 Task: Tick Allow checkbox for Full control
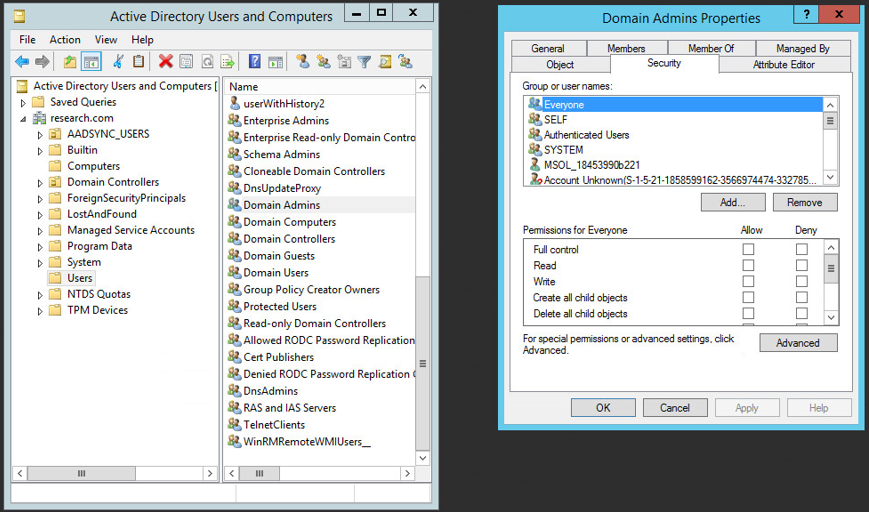coord(748,249)
